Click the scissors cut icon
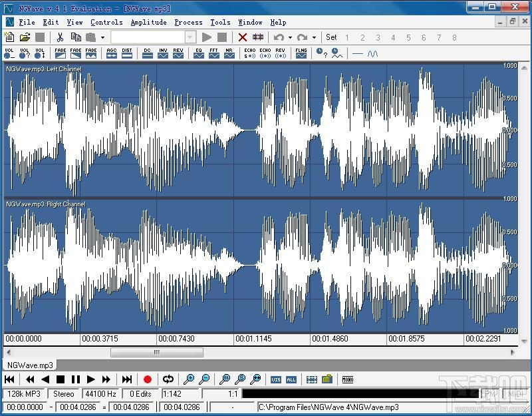 coord(60,37)
